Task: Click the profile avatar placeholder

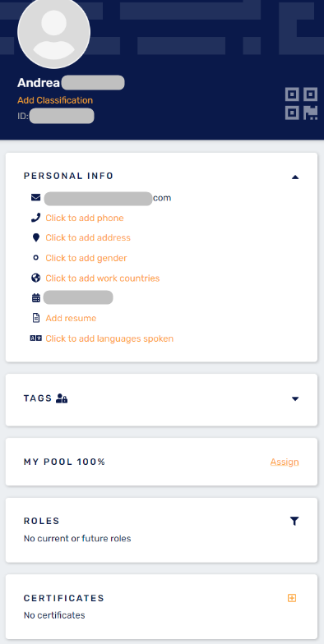Action: tap(54, 33)
